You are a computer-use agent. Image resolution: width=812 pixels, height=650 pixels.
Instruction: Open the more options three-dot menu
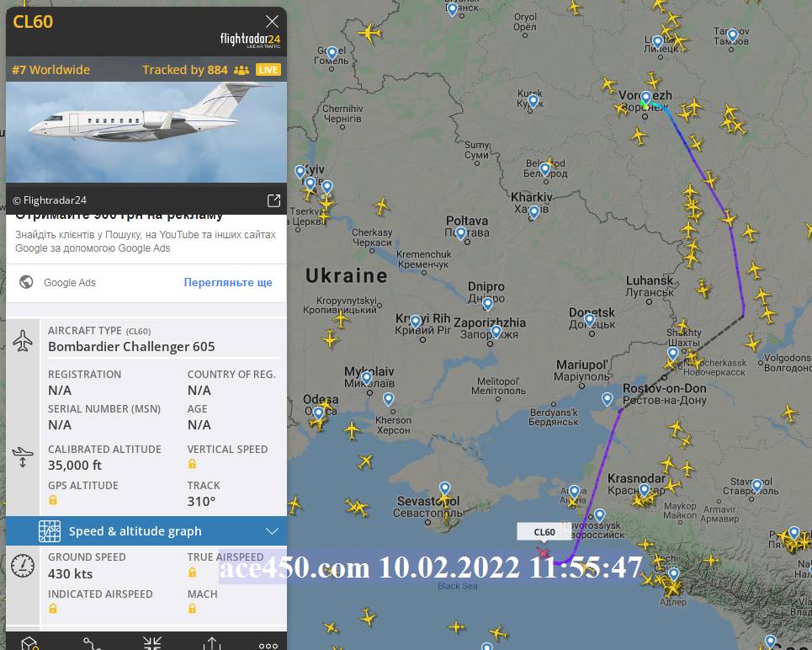268,645
